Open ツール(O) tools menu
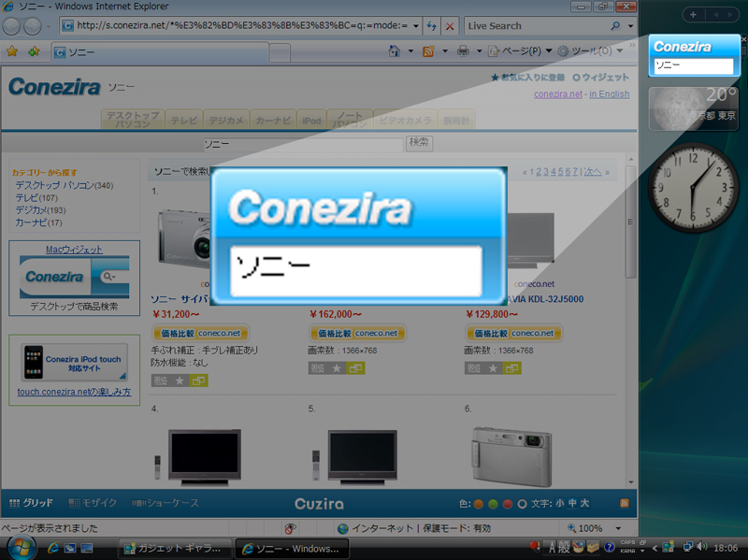Viewport: 748px width, 560px height. pyautogui.click(x=591, y=51)
